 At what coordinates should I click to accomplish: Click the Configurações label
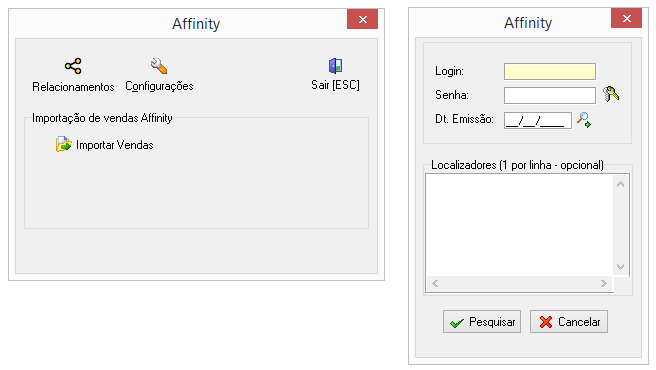pos(159,86)
